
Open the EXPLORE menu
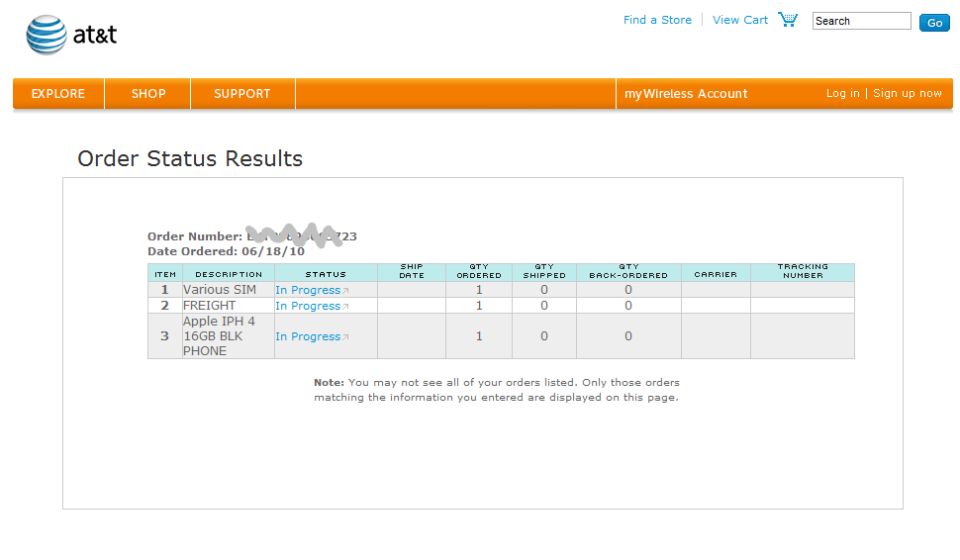pos(58,94)
